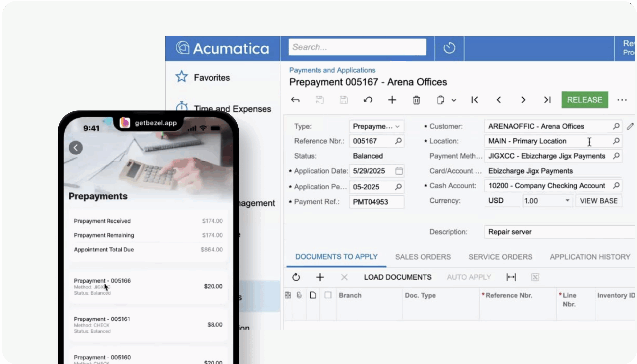Click the Save disk icon

click(344, 100)
